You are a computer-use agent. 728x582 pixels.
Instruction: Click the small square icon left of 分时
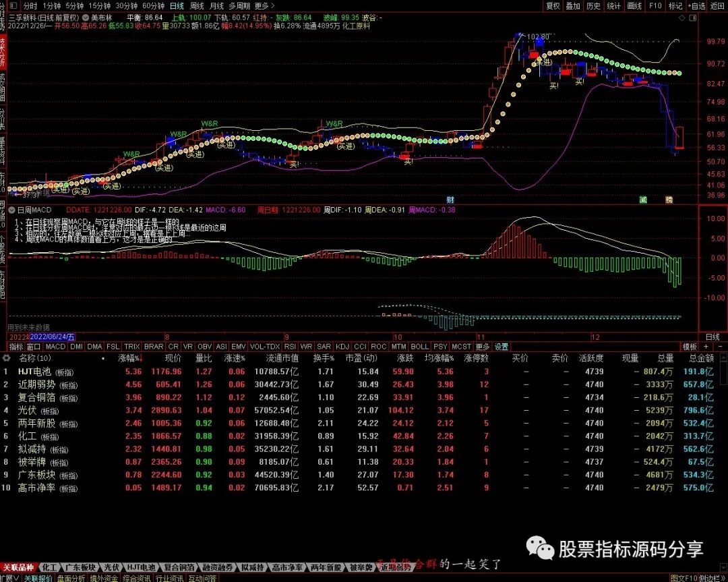(x=13, y=6)
